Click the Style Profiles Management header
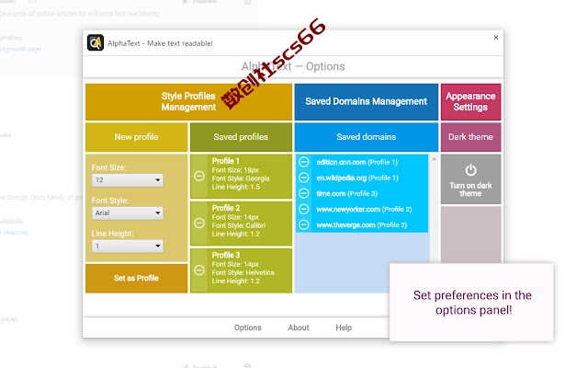 pos(188,102)
